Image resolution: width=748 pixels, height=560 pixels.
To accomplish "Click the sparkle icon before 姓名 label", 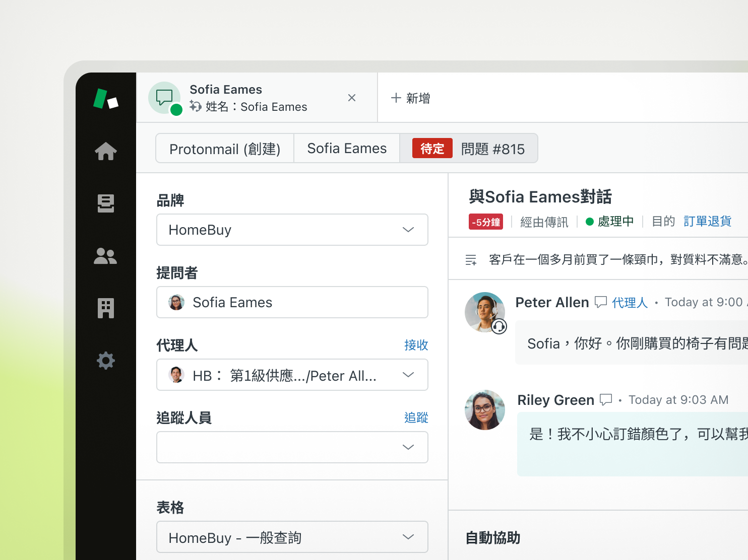I will pyautogui.click(x=196, y=106).
